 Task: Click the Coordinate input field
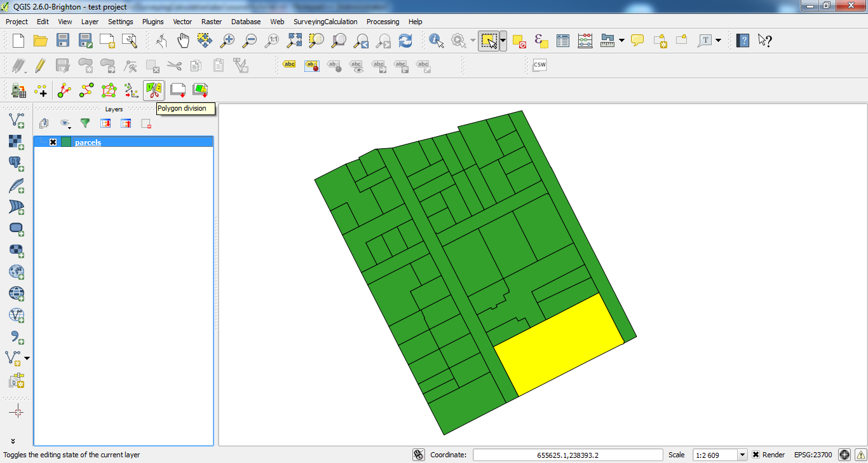tap(567, 455)
